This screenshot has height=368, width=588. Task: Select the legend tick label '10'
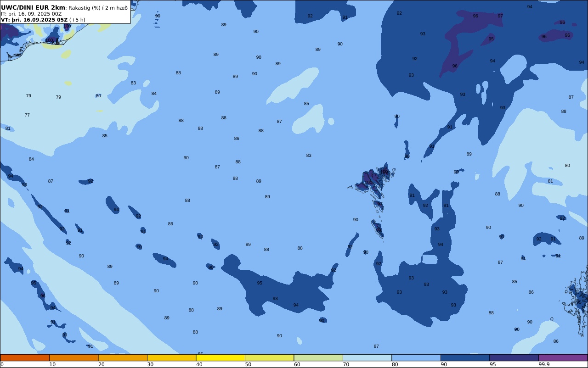pos(52,364)
